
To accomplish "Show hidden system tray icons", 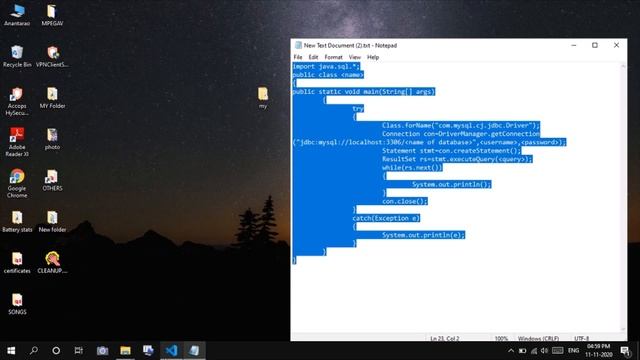I will pos(511,351).
